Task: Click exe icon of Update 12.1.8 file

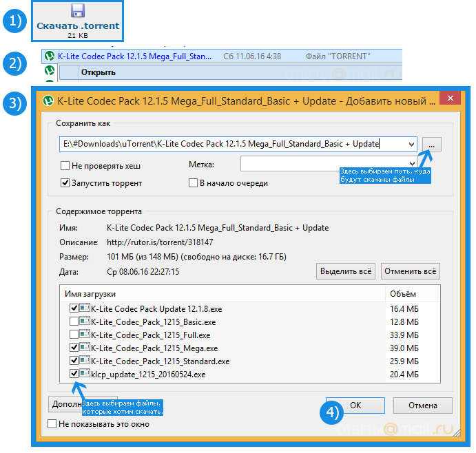Action: [85, 308]
